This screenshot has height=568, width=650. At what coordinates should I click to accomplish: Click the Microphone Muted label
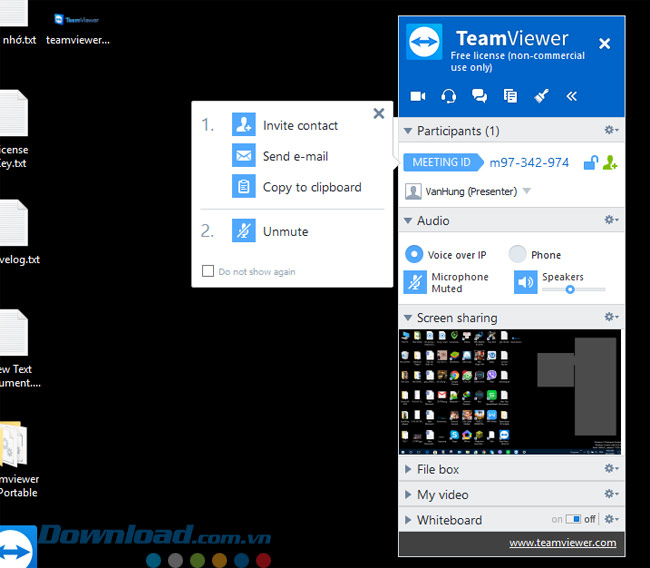click(x=460, y=282)
